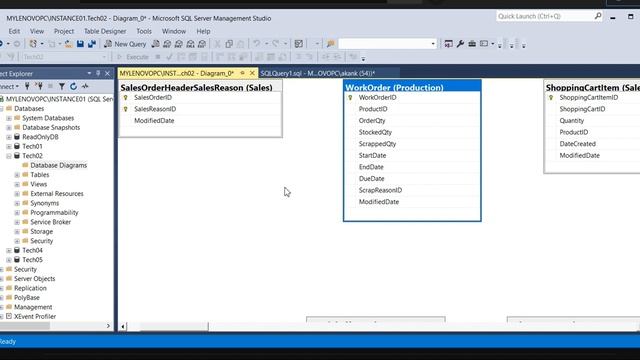Click the Object Explorer scrollbar right arrow
Screen dimensions: 640x360
tap(108, 326)
